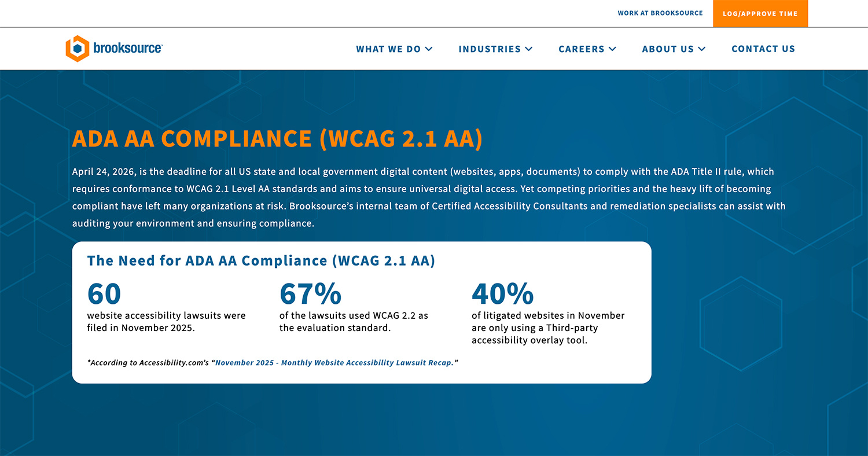
Task: Open the Work at Brooksource link
Action: point(660,13)
